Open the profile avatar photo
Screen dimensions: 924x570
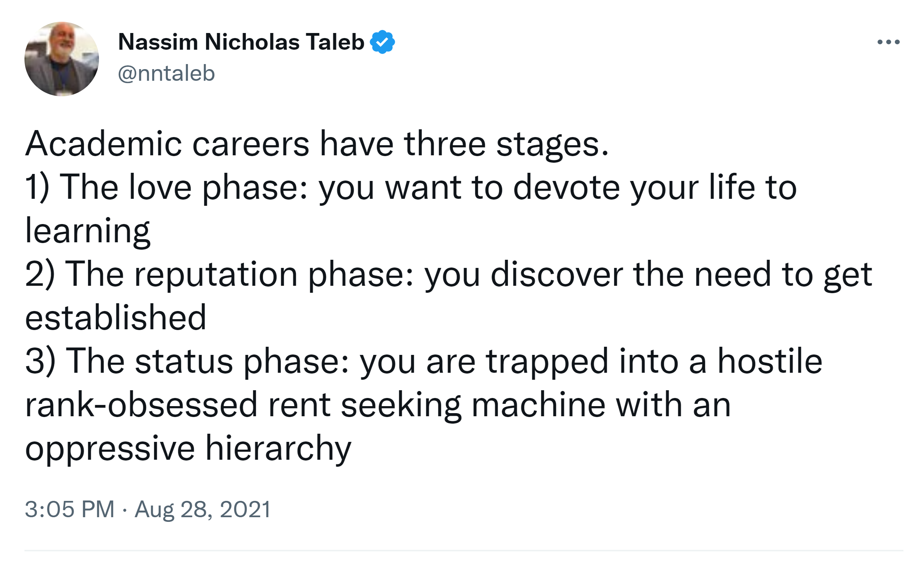(x=62, y=59)
